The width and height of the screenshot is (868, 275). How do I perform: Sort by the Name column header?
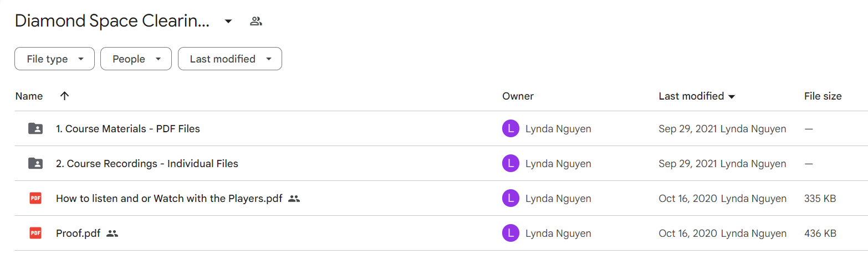click(x=29, y=96)
